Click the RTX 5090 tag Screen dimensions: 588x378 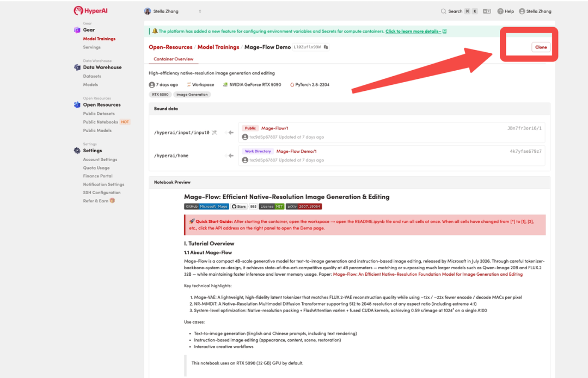160,95
